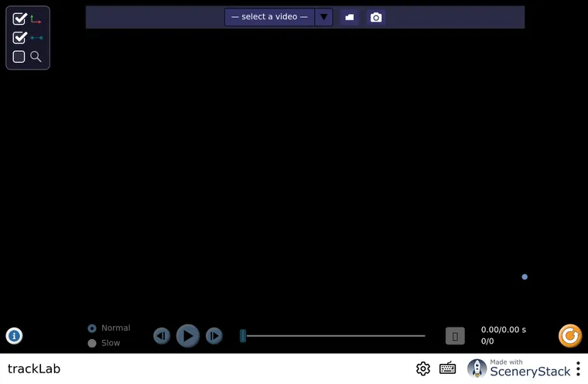
Task: Select the Slow speed radio button
Action: coord(92,343)
